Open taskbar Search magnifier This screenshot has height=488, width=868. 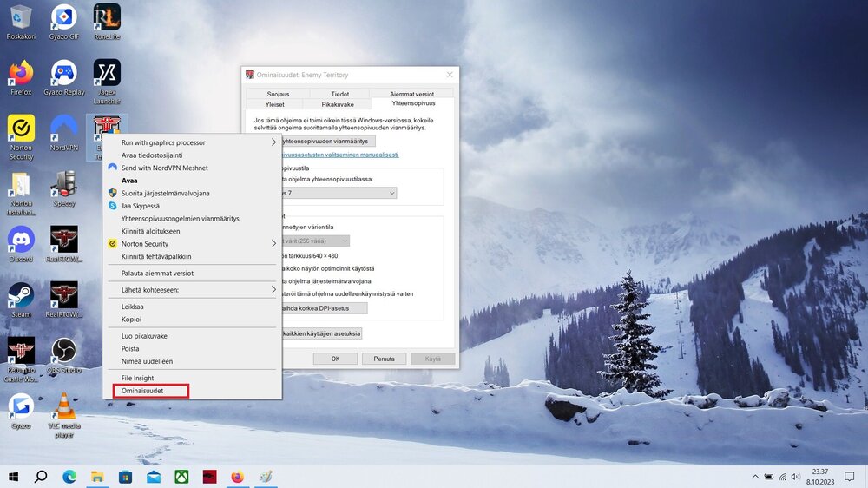[x=41, y=477]
